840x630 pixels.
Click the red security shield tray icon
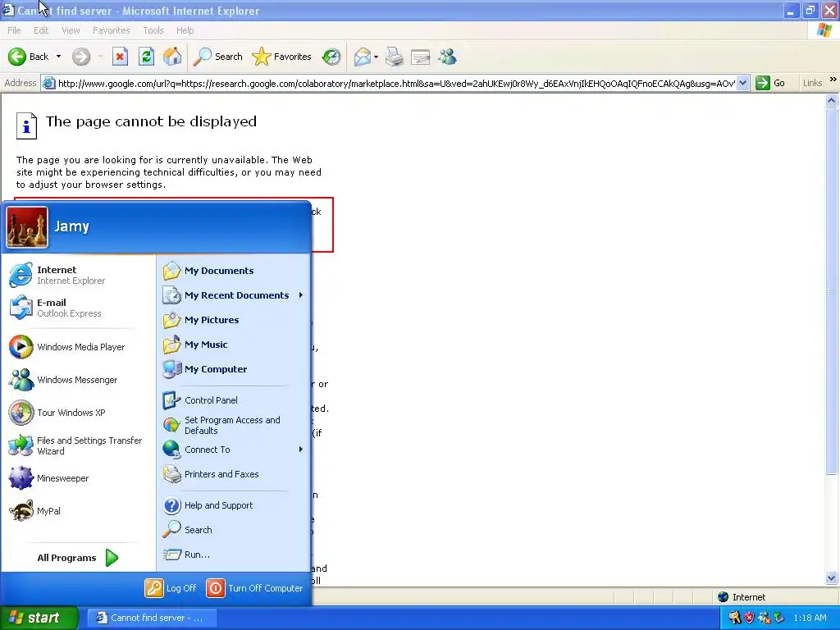point(750,618)
